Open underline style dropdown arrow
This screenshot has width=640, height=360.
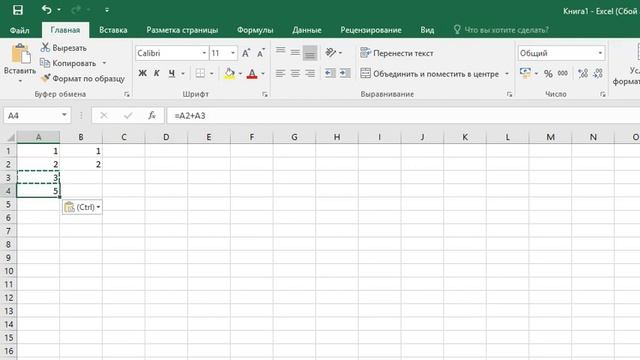183,73
